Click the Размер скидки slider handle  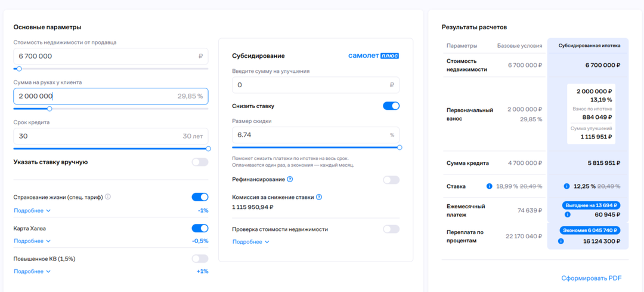400,147
